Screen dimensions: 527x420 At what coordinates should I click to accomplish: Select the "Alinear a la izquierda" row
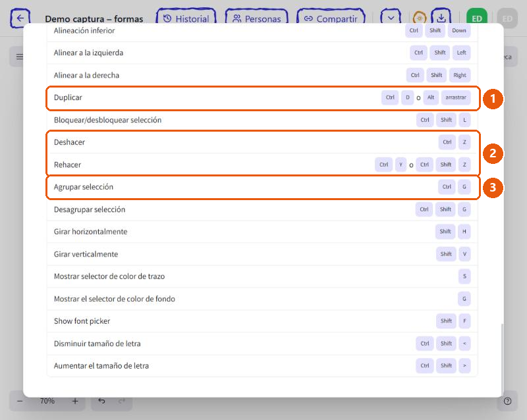pyautogui.click(x=262, y=53)
